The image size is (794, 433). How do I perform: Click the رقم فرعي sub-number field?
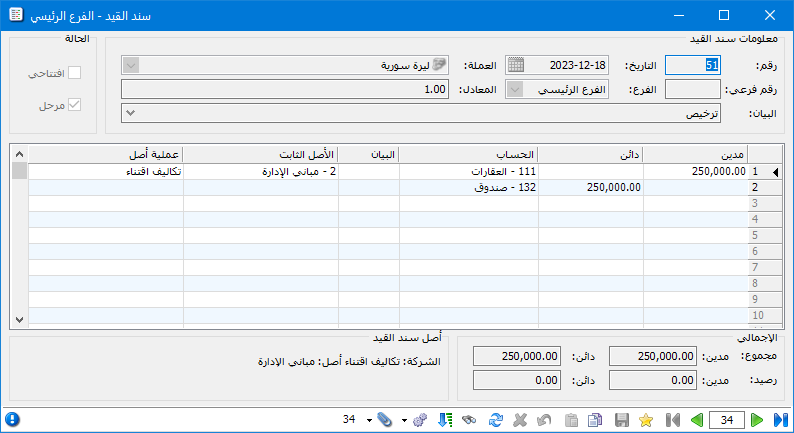pos(692,90)
